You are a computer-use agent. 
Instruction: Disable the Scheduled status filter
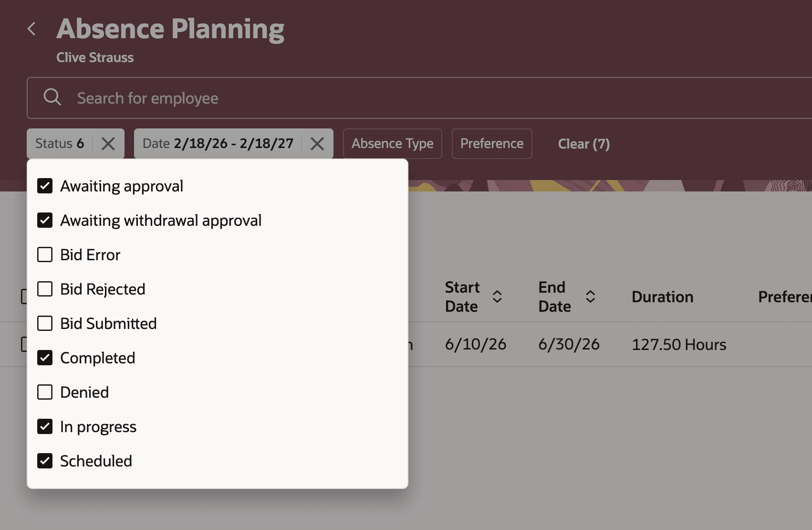pyautogui.click(x=44, y=461)
